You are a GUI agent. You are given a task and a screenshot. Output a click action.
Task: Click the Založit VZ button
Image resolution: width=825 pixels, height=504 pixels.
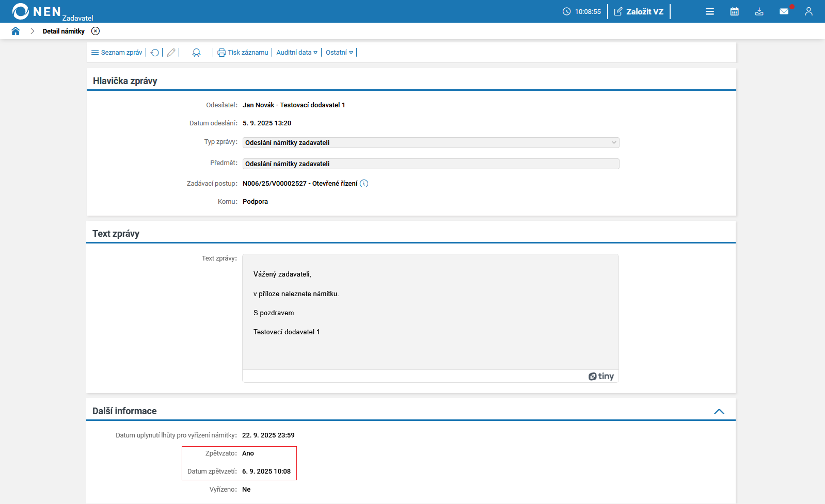(639, 11)
